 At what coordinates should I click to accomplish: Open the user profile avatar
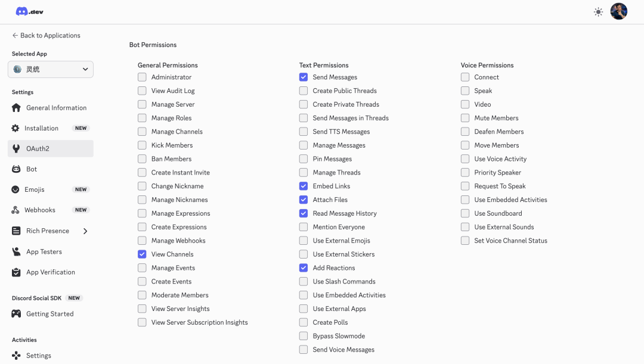(x=618, y=11)
